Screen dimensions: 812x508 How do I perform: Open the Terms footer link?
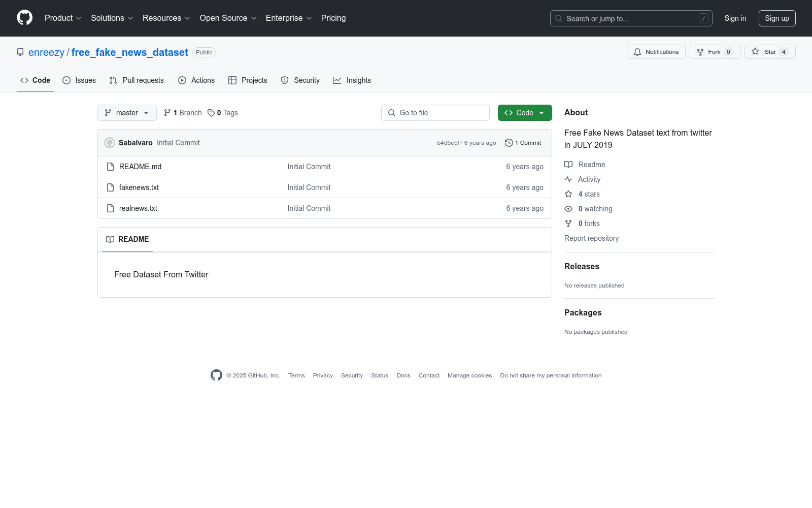[296, 375]
